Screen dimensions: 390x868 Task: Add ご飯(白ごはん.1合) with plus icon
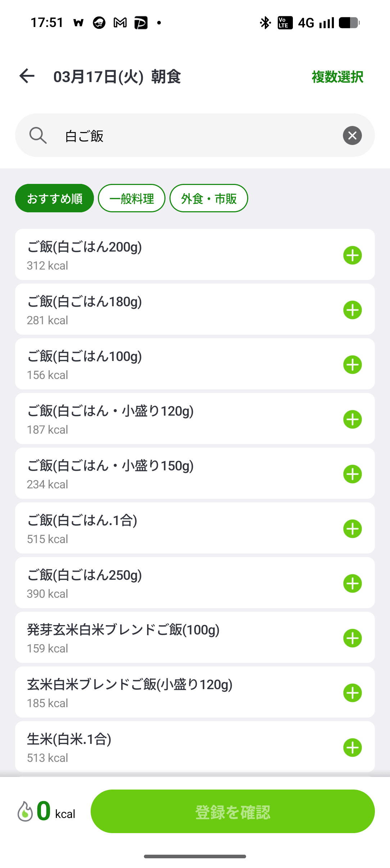[x=352, y=529]
